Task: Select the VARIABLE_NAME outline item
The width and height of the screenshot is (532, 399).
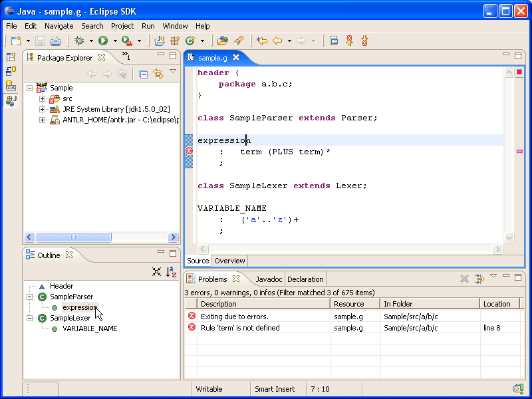Action: pyautogui.click(x=90, y=329)
